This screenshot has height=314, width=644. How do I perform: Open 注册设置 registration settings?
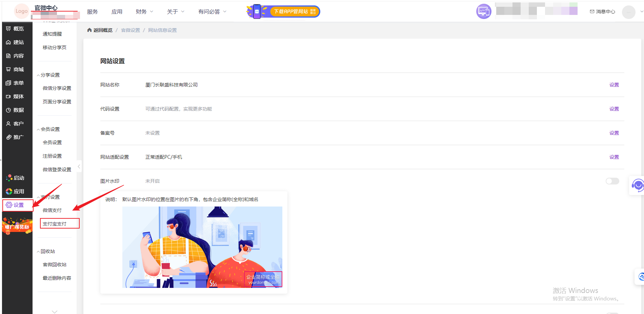click(x=52, y=156)
